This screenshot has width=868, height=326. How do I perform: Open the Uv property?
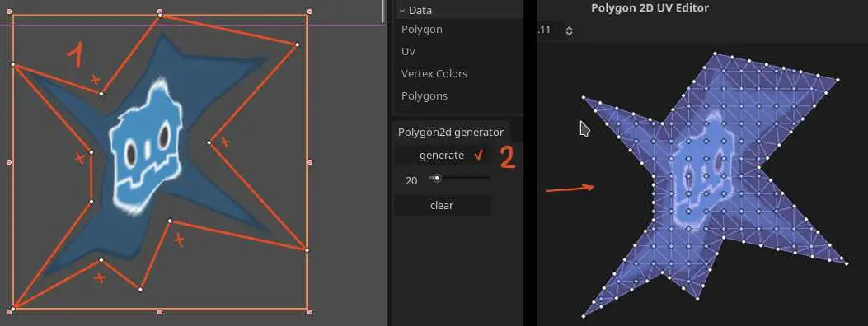[408, 51]
